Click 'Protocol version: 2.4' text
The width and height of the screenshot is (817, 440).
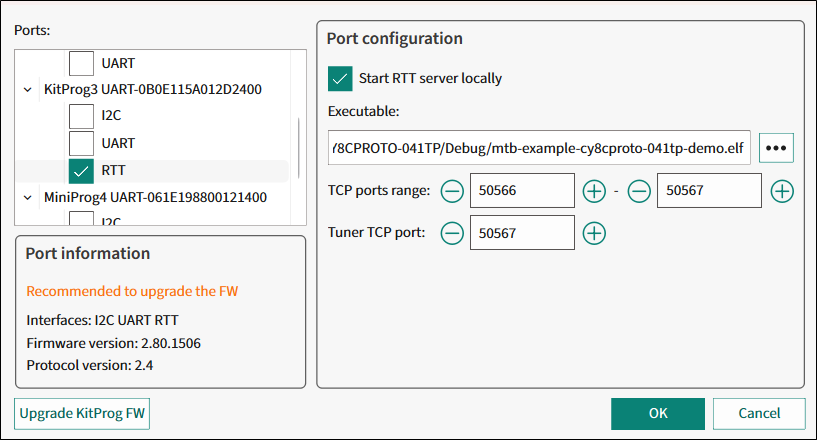(90, 365)
